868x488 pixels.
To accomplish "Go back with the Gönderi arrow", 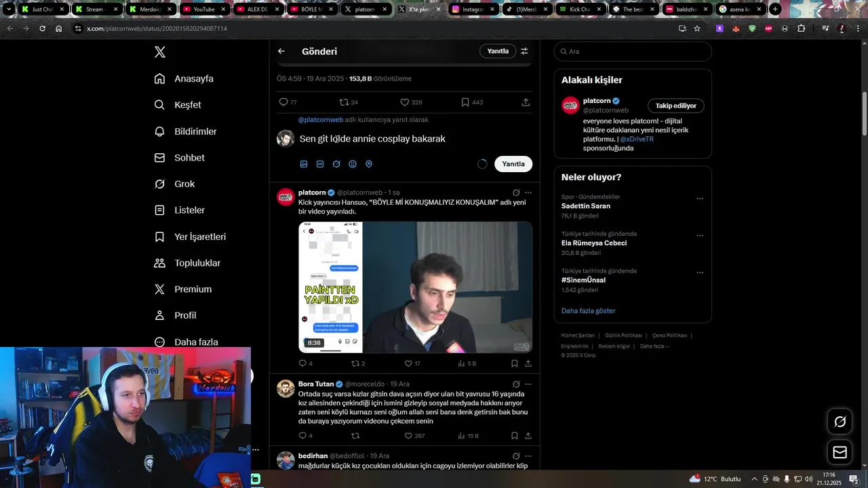I will point(281,51).
